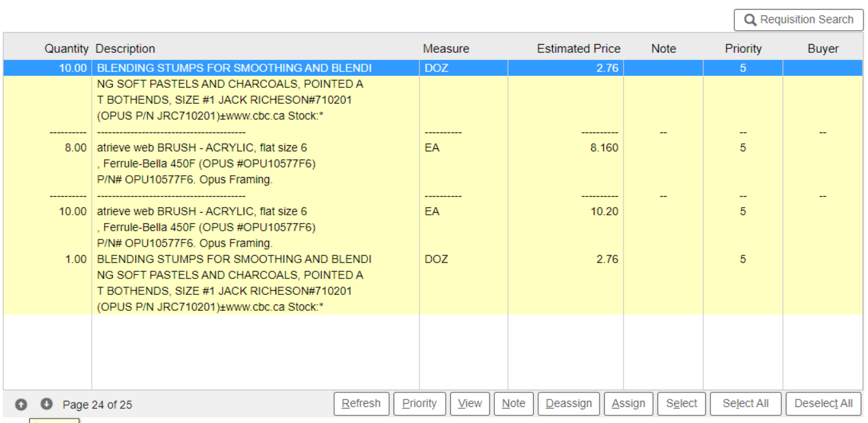Select the BLENDING STUMPS row with quantity 1.00

(x=233, y=259)
